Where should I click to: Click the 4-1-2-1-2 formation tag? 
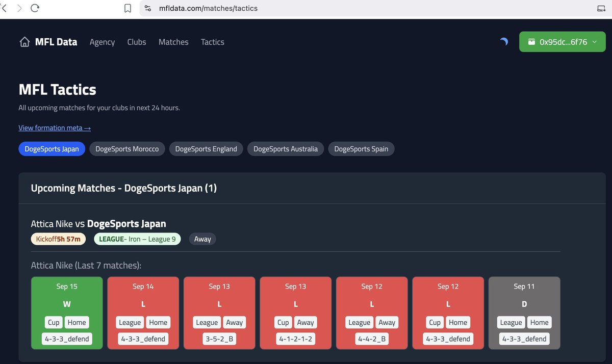pos(296,339)
